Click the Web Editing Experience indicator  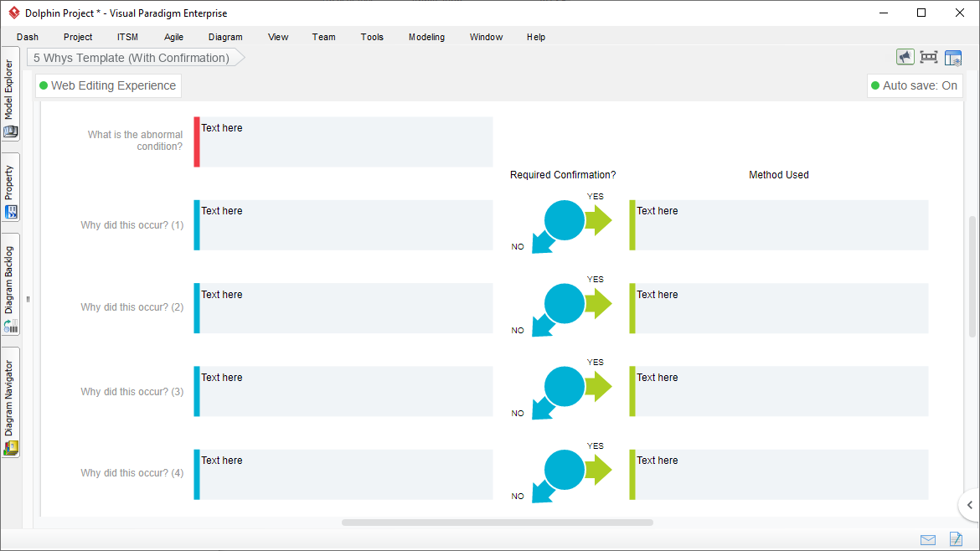pos(108,85)
